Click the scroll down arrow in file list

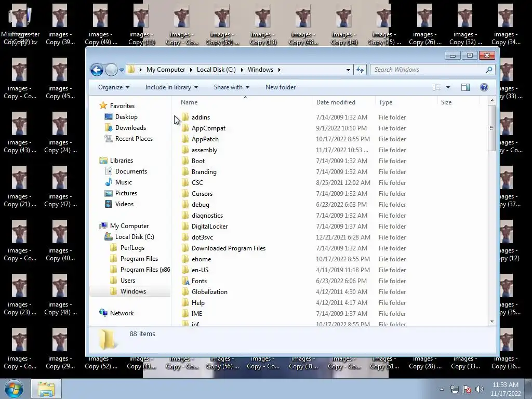(492, 321)
